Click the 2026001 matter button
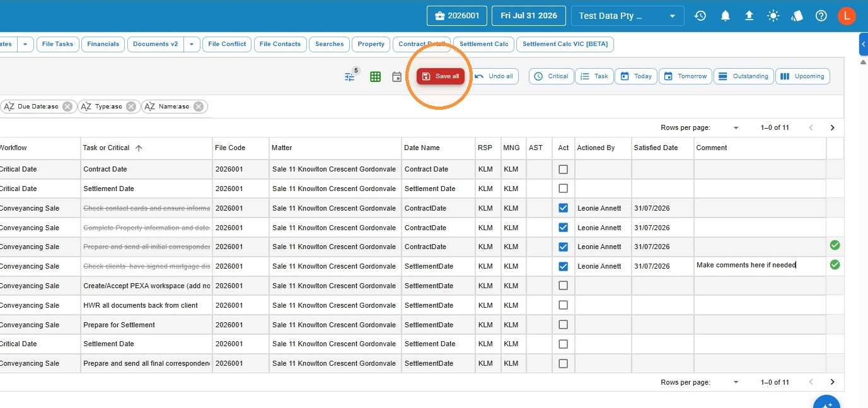 pos(457,16)
